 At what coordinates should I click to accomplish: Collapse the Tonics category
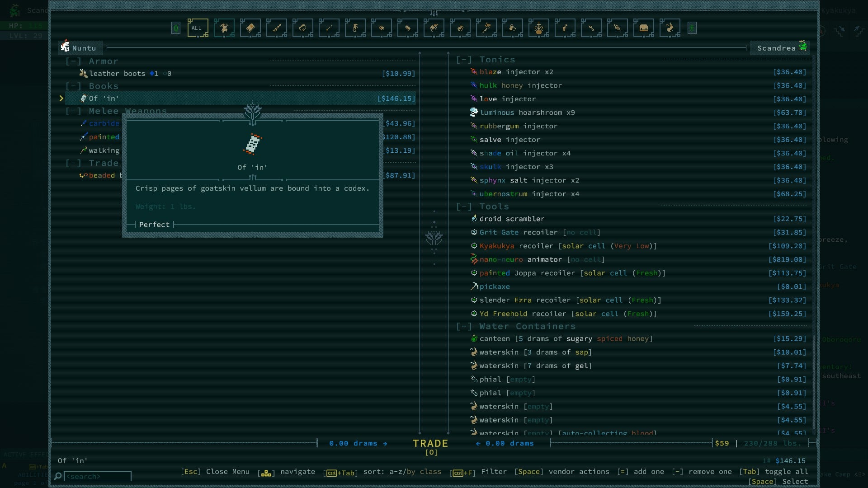[x=464, y=60]
